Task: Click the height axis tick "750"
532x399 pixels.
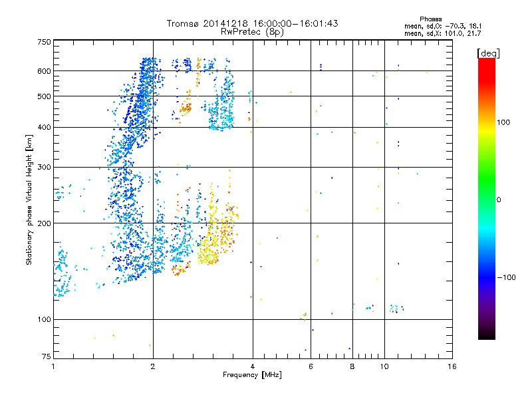Action: pos(44,42)
